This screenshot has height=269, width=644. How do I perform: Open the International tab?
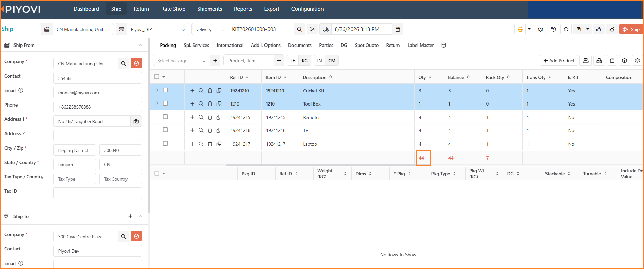click(x=230, y=45)
